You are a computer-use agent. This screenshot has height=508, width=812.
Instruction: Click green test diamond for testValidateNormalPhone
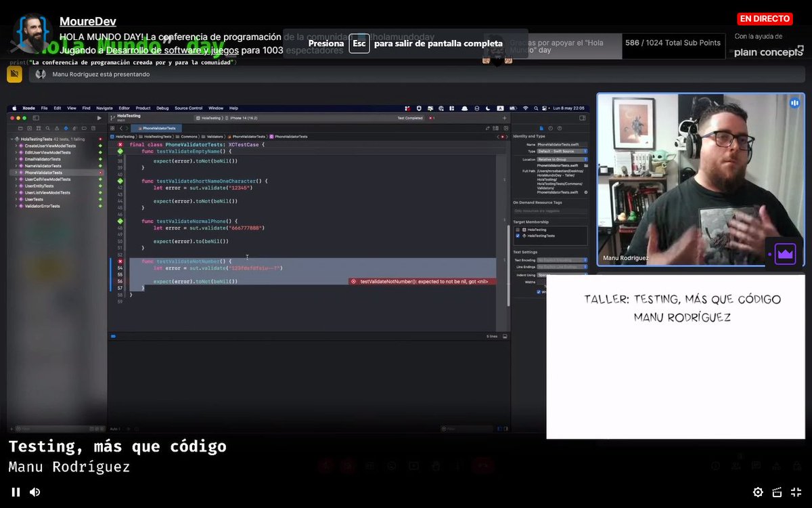coord(120,221)
